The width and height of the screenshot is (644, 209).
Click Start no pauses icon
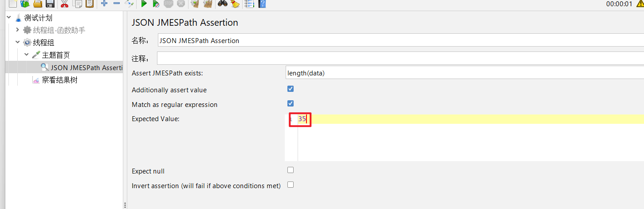(156, 4)
